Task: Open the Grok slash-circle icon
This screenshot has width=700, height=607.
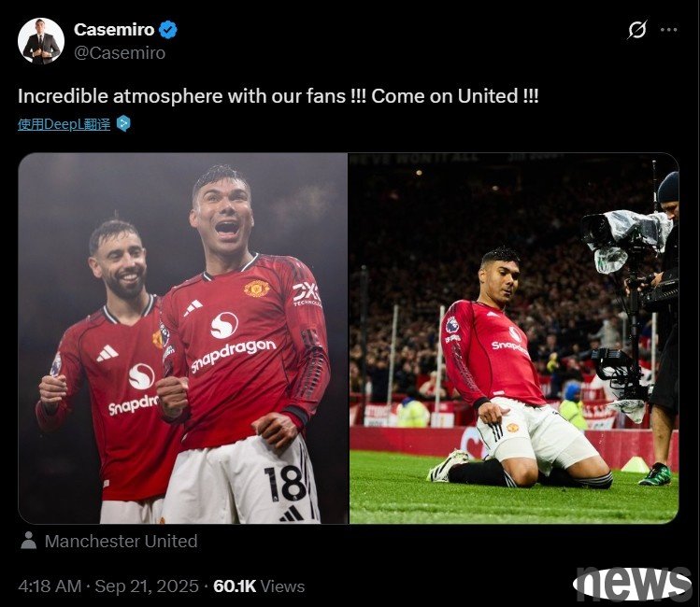Action: coord(637,30)
